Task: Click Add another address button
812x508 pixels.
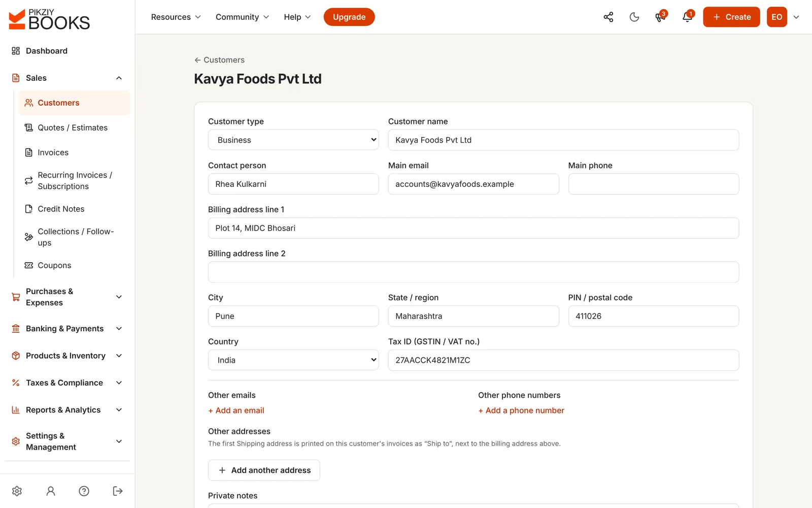Action: pos(264,470)
